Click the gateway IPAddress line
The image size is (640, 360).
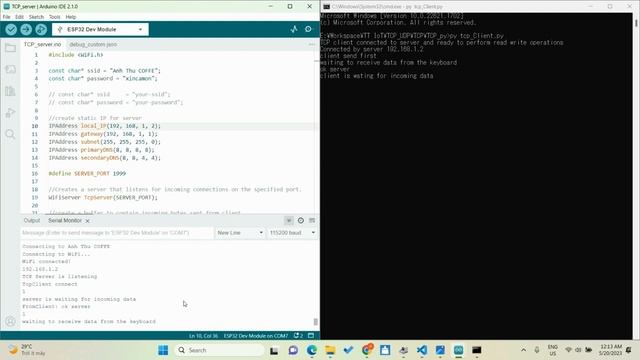103,134
